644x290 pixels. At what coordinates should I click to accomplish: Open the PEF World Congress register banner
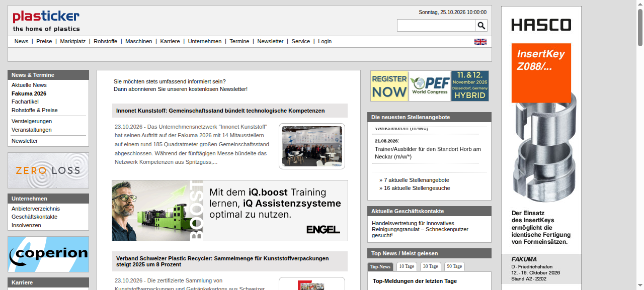[x=430, y=86]
